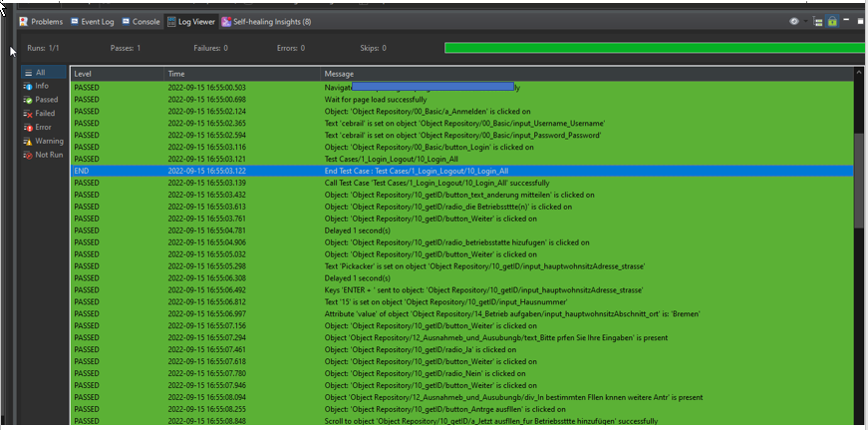Select the END row for 10_Login_All
This screenshot has height=430, width=868.
click(462, 172)
